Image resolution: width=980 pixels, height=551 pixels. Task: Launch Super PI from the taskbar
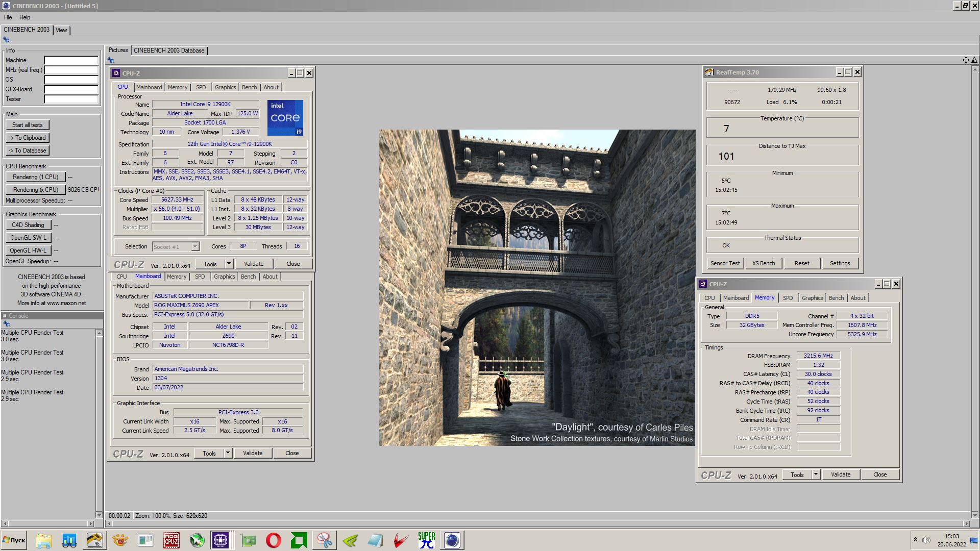pos(426,540)
